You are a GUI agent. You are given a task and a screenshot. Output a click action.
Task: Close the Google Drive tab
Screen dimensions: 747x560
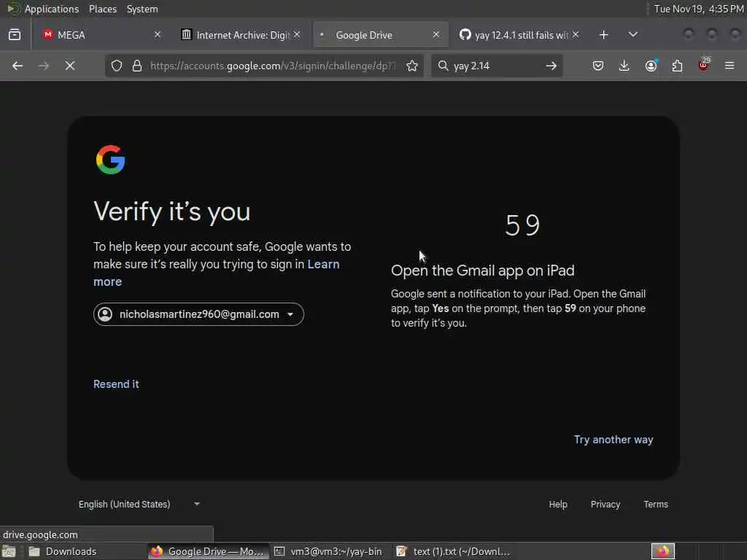point(436,35)
